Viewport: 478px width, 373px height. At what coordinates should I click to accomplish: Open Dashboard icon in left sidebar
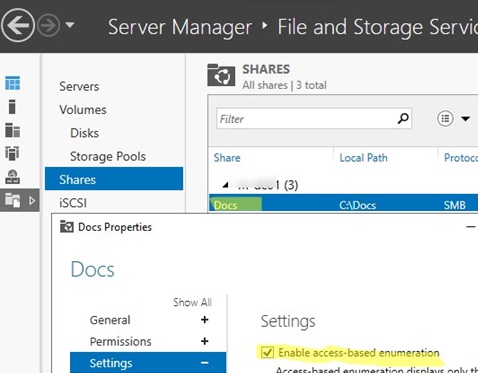coord(13,83)
